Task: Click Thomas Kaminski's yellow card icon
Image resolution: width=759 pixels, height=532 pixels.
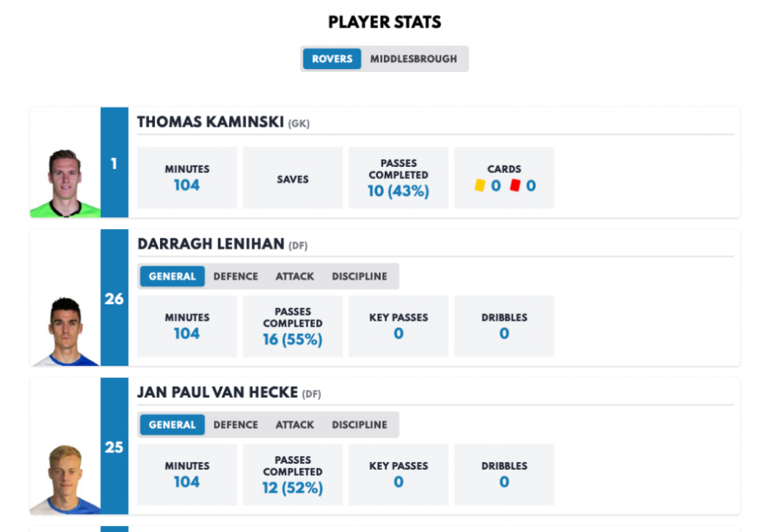Action: click(480, 185)
